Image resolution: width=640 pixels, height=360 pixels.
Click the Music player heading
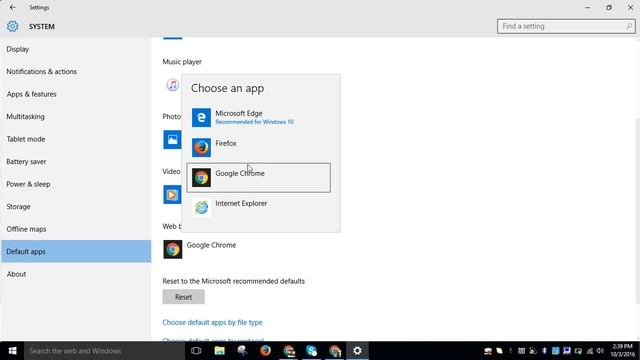pos(182,62)
